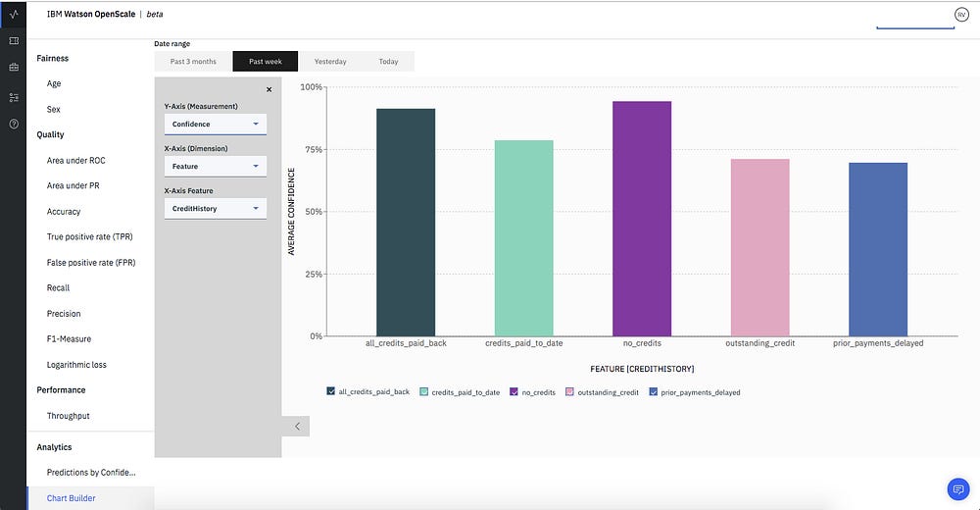Viewport: 980px width, 510px height.
Task: Toggle outstanding_credit legend checkbox
Action: pos(569,391)
